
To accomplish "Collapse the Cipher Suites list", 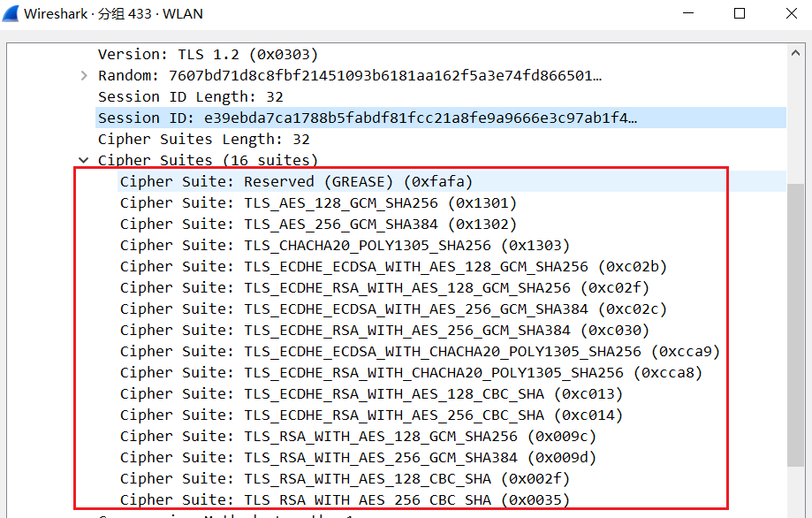I will pyautogui.click(x=85, y=161).
